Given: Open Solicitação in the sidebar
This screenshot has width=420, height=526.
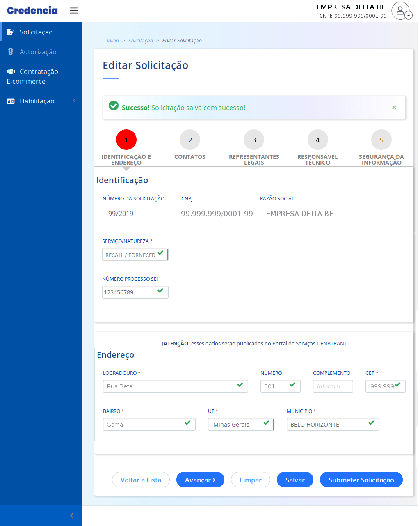Looking at the screenshot, I should (36, 32).
